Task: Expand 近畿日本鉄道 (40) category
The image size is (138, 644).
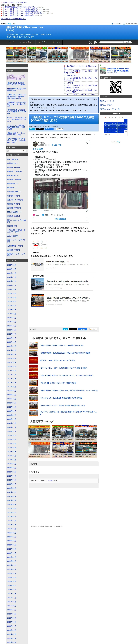Action: [21, 246]
